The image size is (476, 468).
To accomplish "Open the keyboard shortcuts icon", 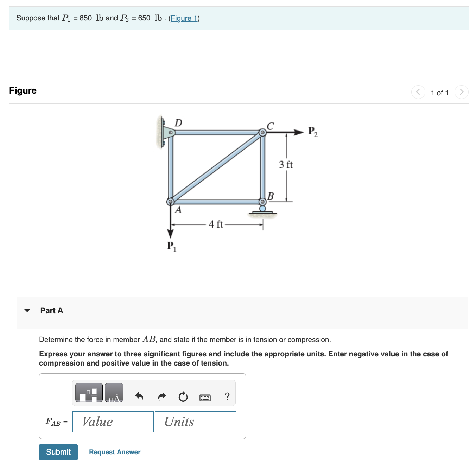I will point(206,397).
